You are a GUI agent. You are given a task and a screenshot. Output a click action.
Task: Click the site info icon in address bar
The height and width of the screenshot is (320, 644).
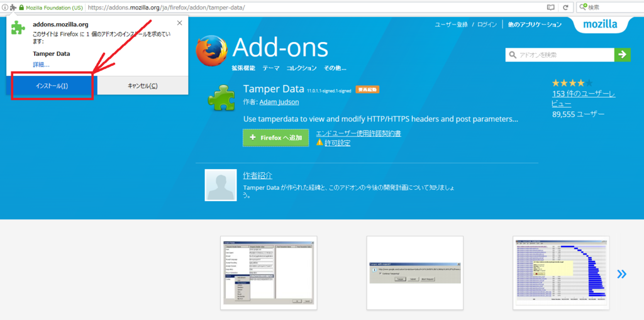(5, 8)
